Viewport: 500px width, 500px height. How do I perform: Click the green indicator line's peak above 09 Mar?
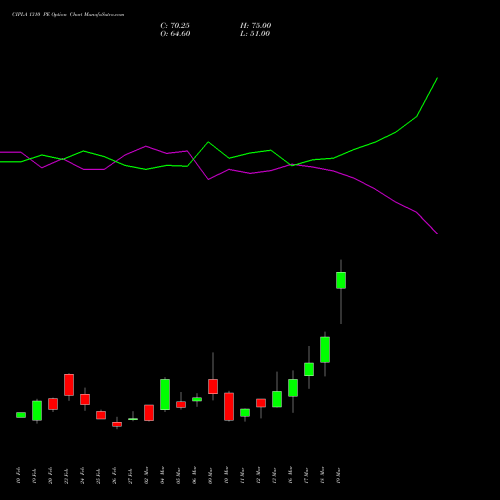(x=209, y=142)
